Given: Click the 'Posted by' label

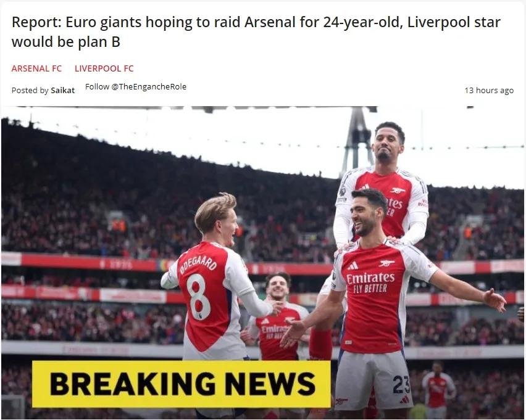Looking at the screenshot, I should [x=30, y=90].
